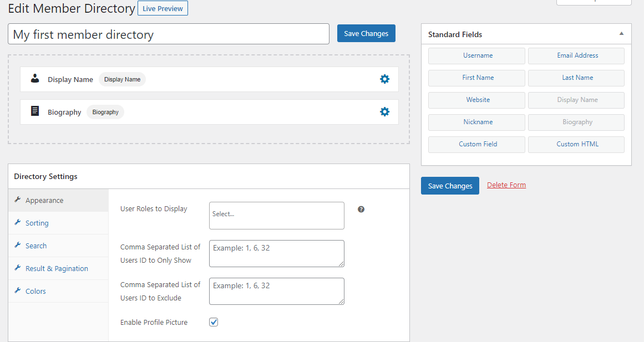Click Save Changes beside the title field
Viewport: 644px width, 342px height.
366,34
